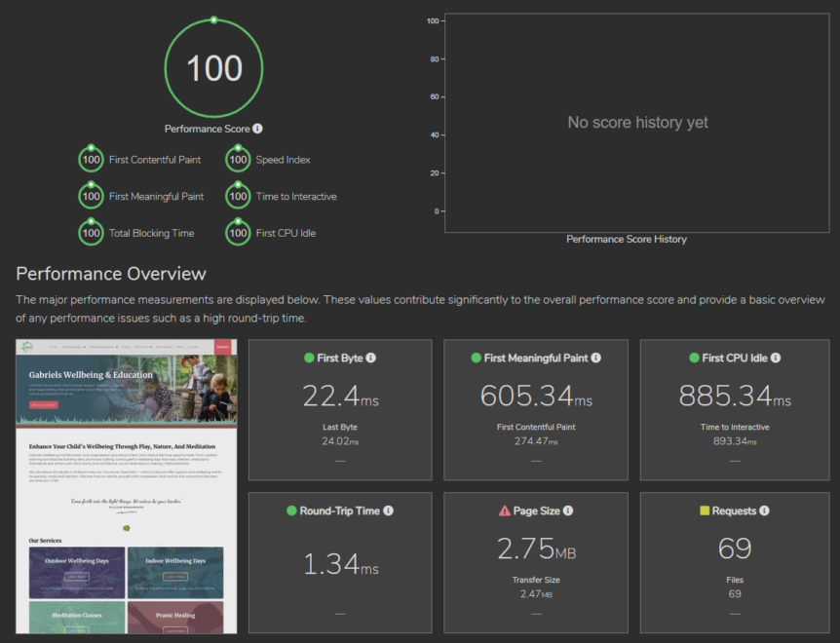Click the large Performance Score 100 gauge

pos(213,67)
